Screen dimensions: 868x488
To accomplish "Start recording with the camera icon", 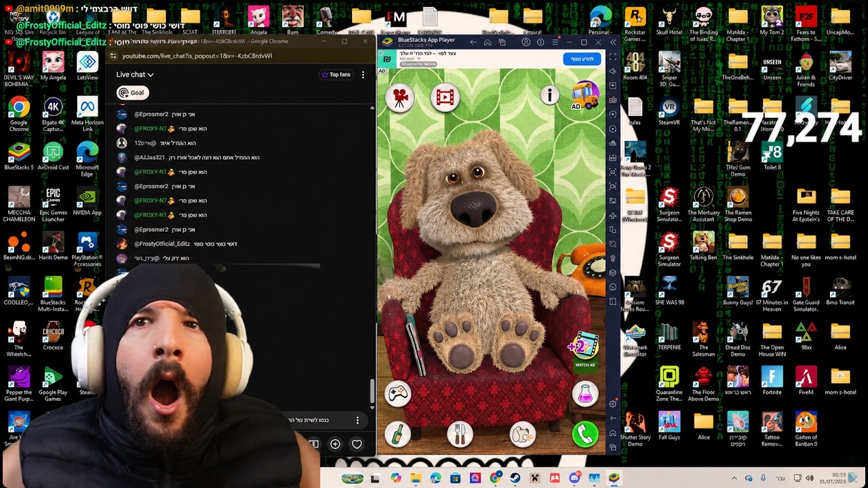I will (x=400, y=98).
